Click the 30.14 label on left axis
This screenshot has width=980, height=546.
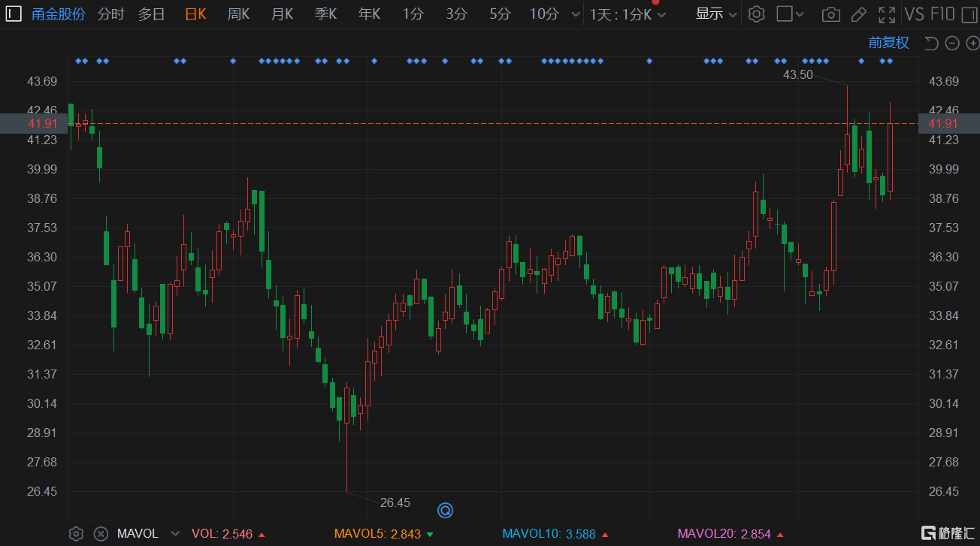coord(43,403)
